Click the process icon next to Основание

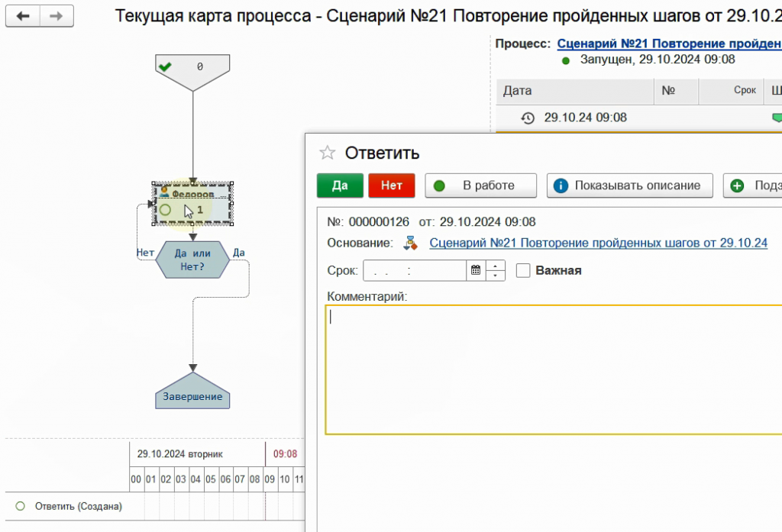coord(411,243)
